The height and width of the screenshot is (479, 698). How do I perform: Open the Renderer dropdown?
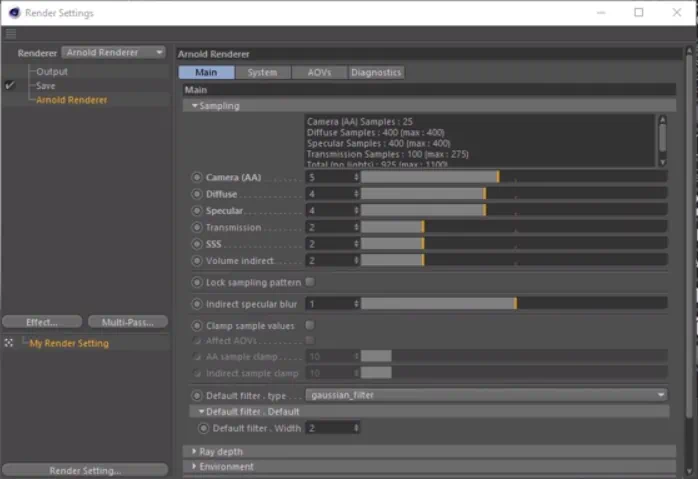[x=114, y=53]
